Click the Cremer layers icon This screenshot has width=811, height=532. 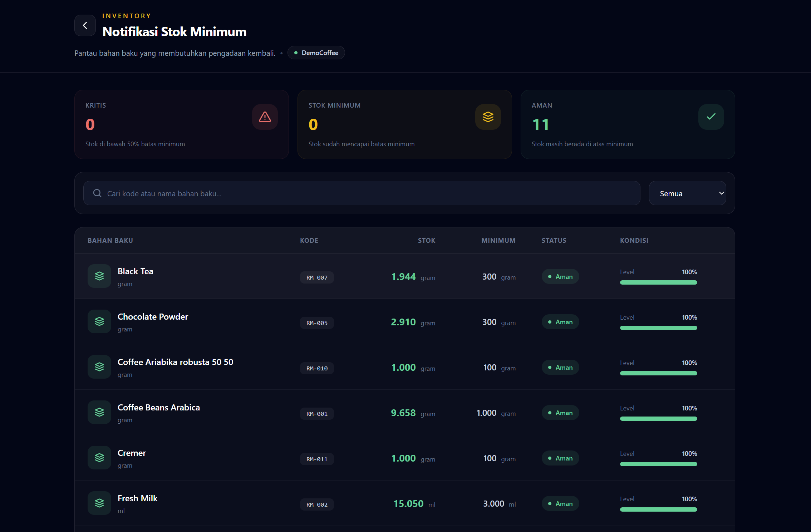(99, 458)
